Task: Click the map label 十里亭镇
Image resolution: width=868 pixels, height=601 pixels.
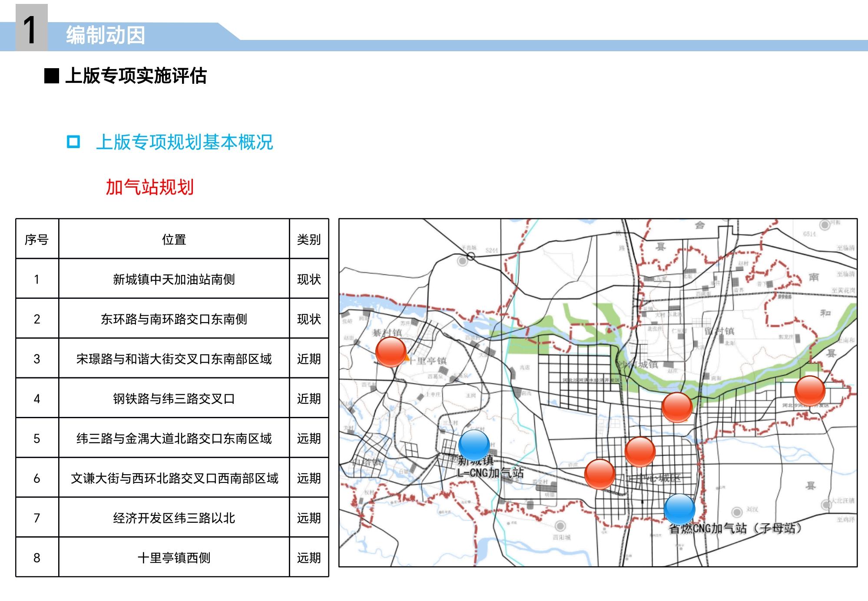Action: [427, 360]
